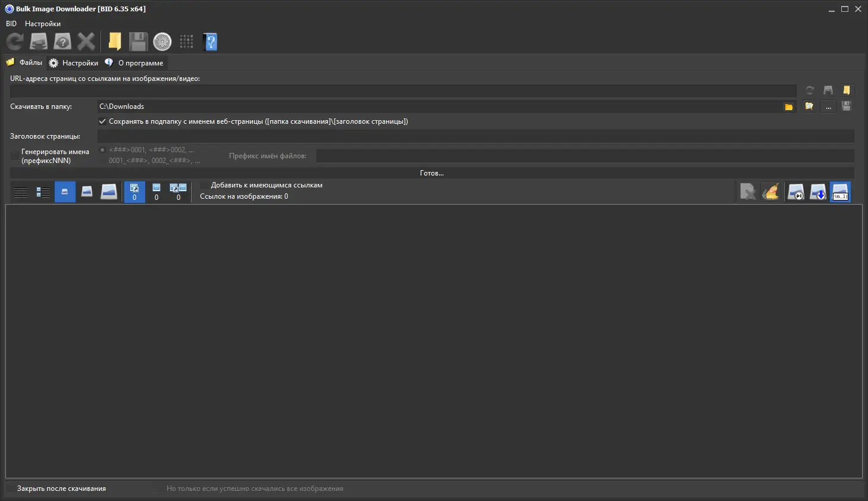Viewport: 868px width, 501px height.
Task: Click the download images icon with blue arrow
Action: coord(817,192)
